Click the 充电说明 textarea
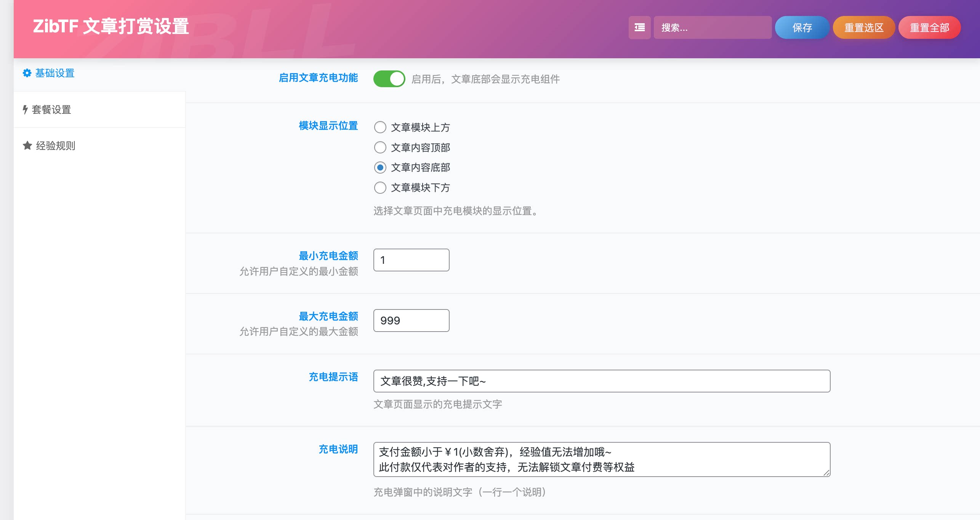The image size is (980, 520). (601, 459)
